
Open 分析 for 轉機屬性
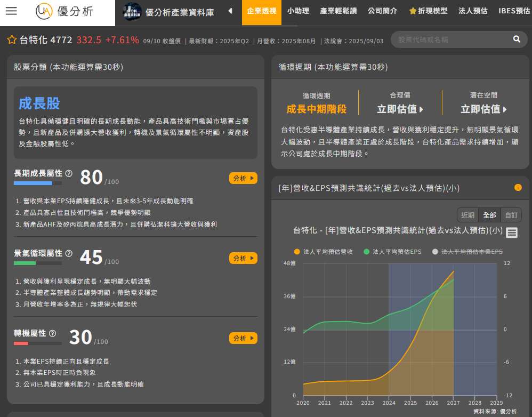coord(243,338)
